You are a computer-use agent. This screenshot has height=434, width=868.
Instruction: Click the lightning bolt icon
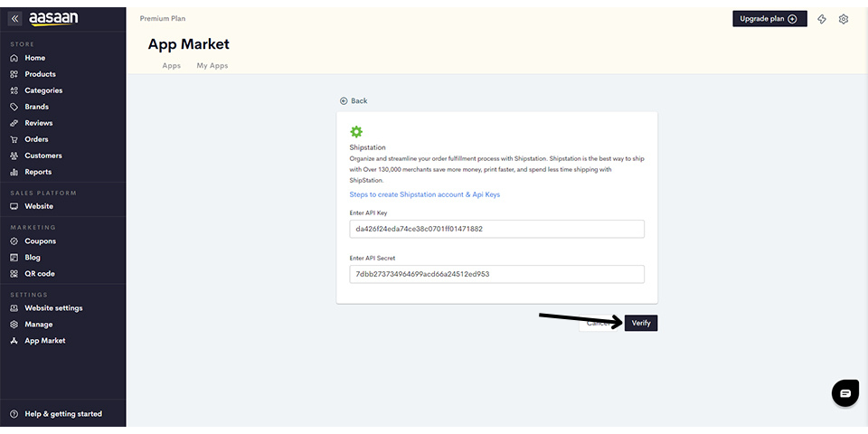[822, 19]
